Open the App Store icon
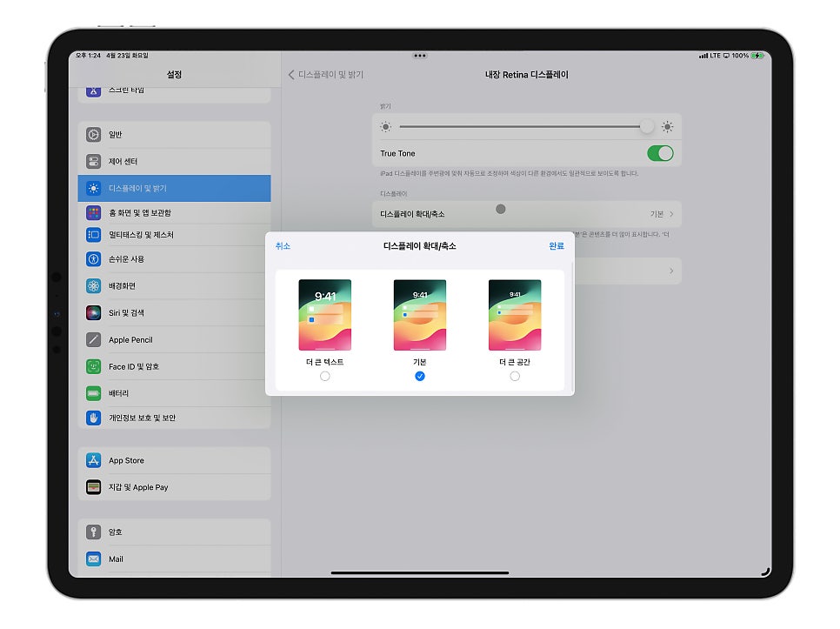Viewport: 840px width, 629px height. click(93, 460)
